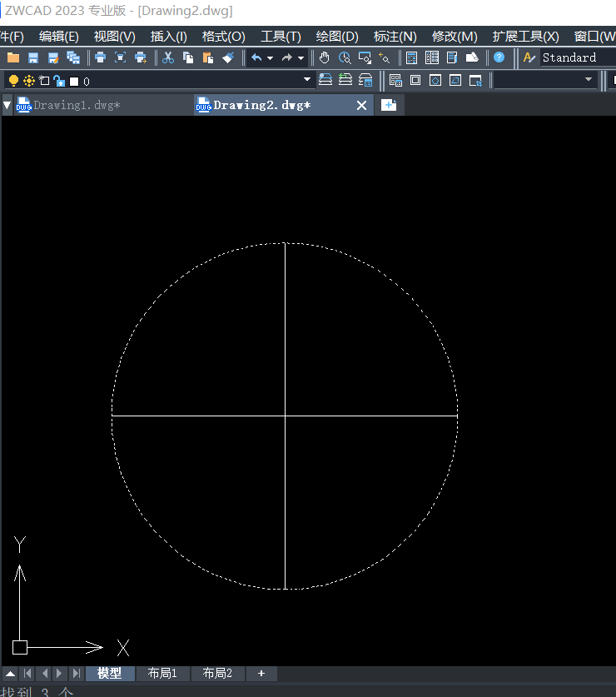616x697 pixels.
Task: Click the viewports dialog icon
Action: [395, 81]
